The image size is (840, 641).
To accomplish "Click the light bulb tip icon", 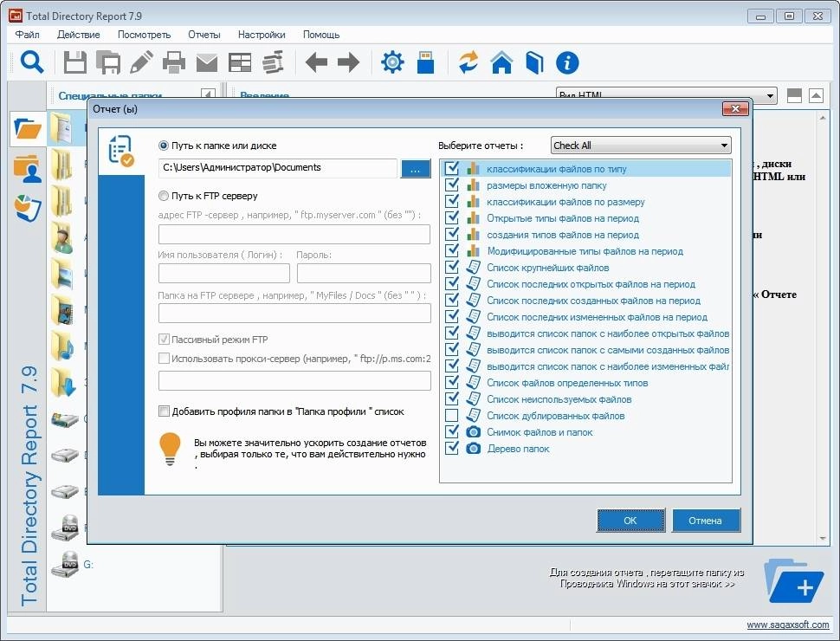I will tap(170, 449).
